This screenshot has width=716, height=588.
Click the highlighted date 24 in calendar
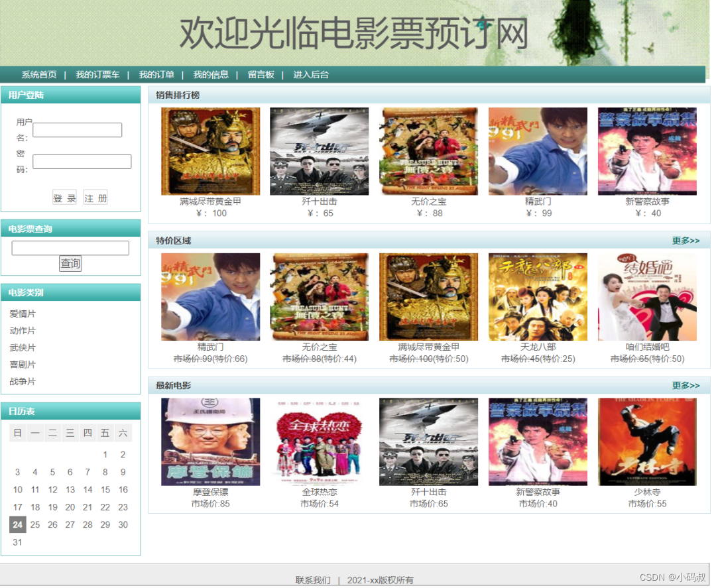point(17,524)
